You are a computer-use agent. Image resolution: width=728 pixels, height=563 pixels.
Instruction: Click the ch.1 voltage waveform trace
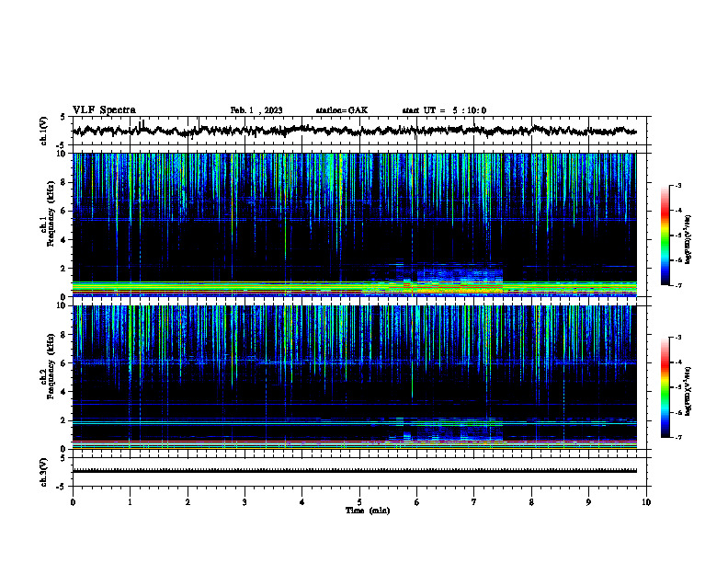coord(354,131)
